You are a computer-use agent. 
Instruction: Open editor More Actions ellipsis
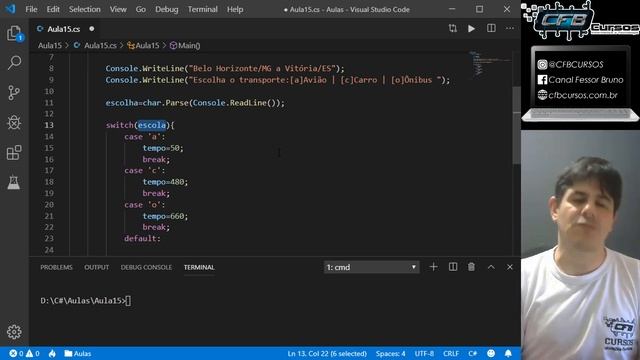click(x=510, y=28)
